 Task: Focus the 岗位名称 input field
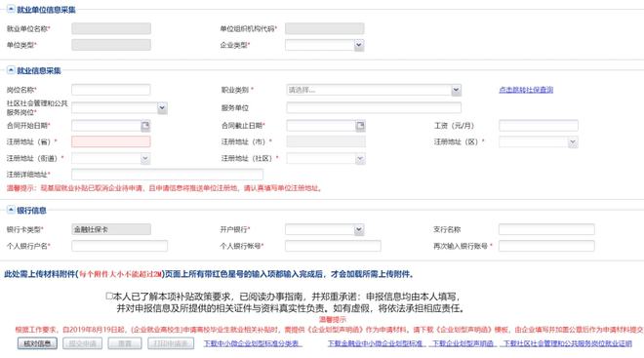pos(111,90)
